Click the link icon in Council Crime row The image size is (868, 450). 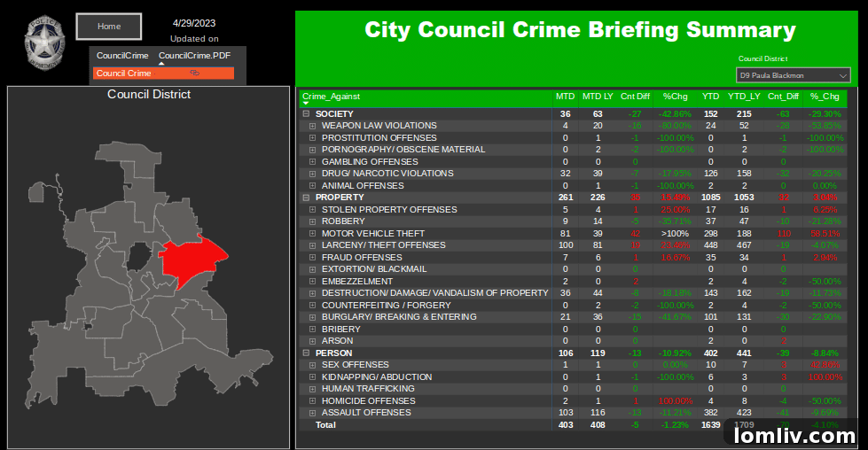(194, 74)
